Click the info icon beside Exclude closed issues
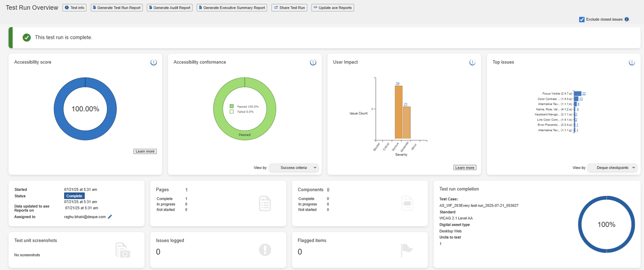Image resolution: width=644 pixels, height=270 pixels. [x=626, y=19]
